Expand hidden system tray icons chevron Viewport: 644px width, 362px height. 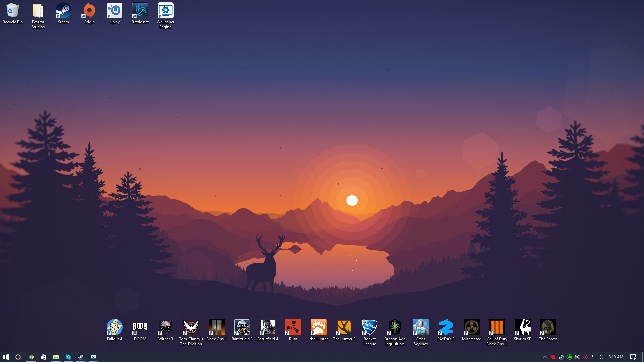click(545, 357)
